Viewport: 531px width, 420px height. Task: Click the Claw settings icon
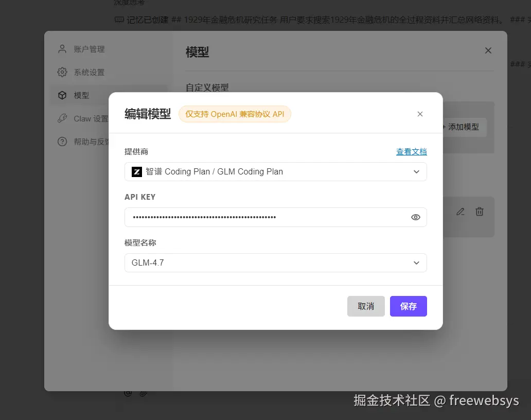[x=62, y=118]
